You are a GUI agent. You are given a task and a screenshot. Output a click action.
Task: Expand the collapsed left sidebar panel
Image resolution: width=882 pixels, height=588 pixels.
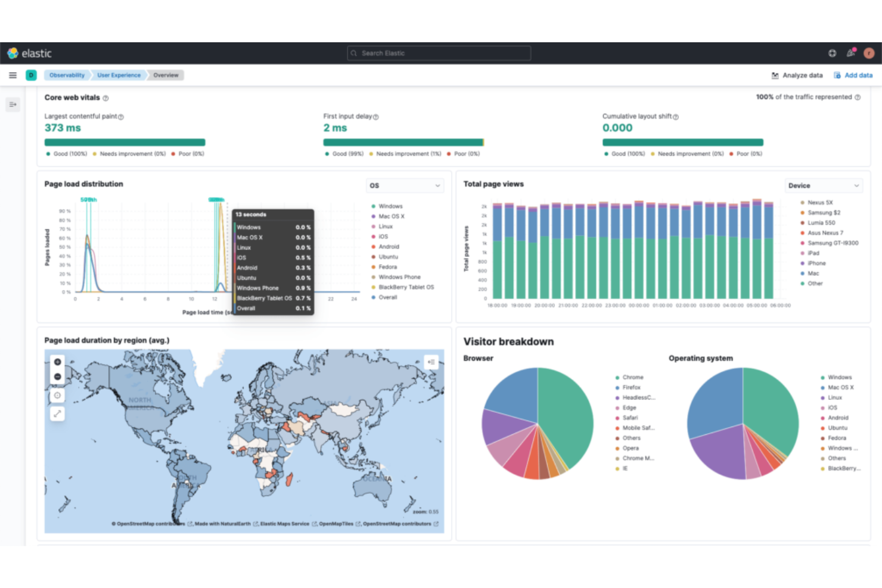point(13,104)
